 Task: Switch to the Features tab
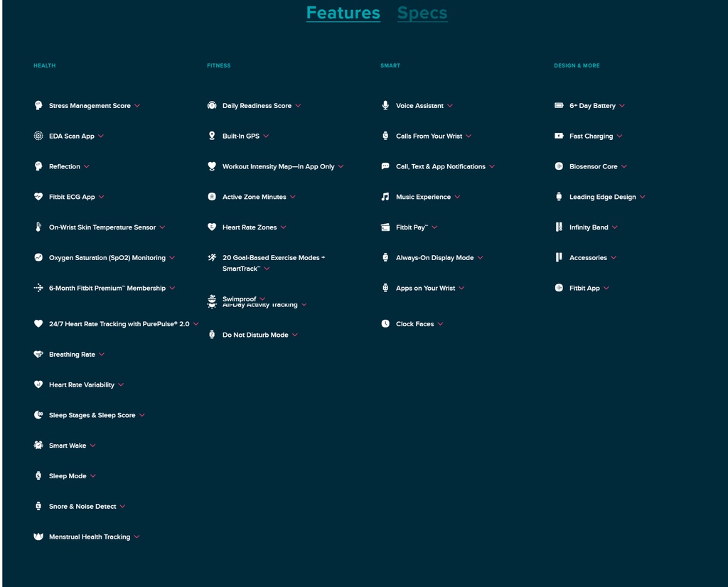click(x=343, y=13)
